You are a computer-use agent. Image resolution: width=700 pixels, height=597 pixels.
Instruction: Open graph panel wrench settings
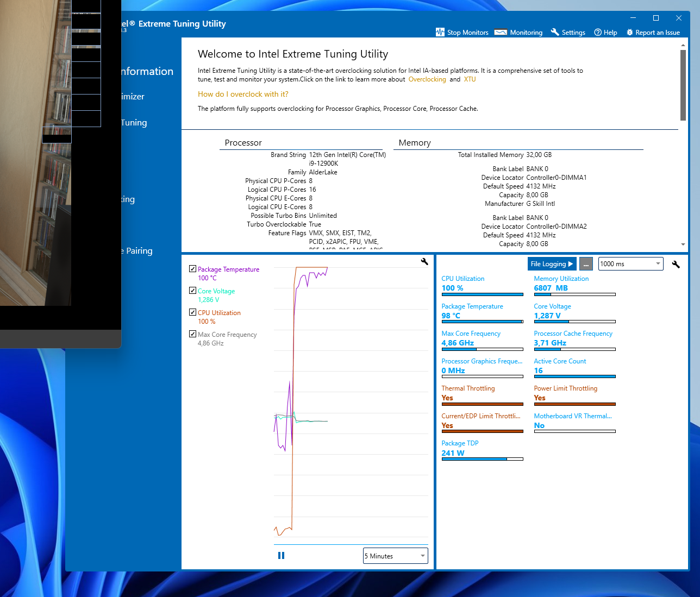click(x=424, y=261)
